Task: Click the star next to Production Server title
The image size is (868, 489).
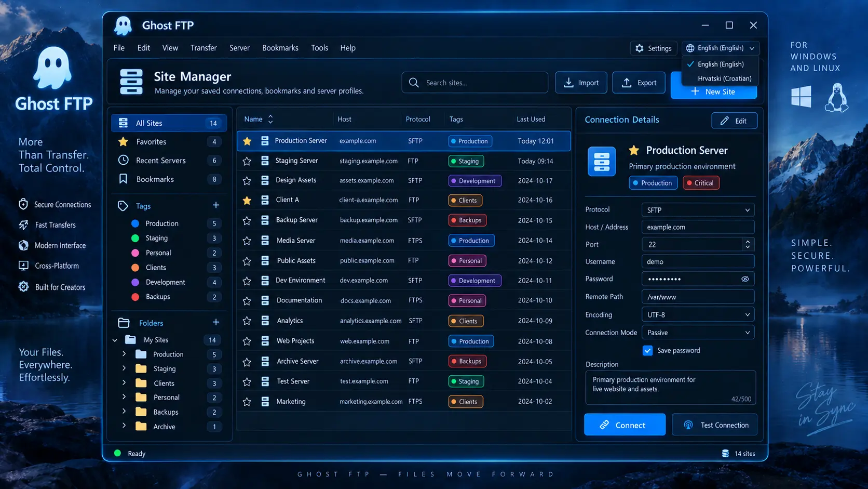Action: coord(634,150)
